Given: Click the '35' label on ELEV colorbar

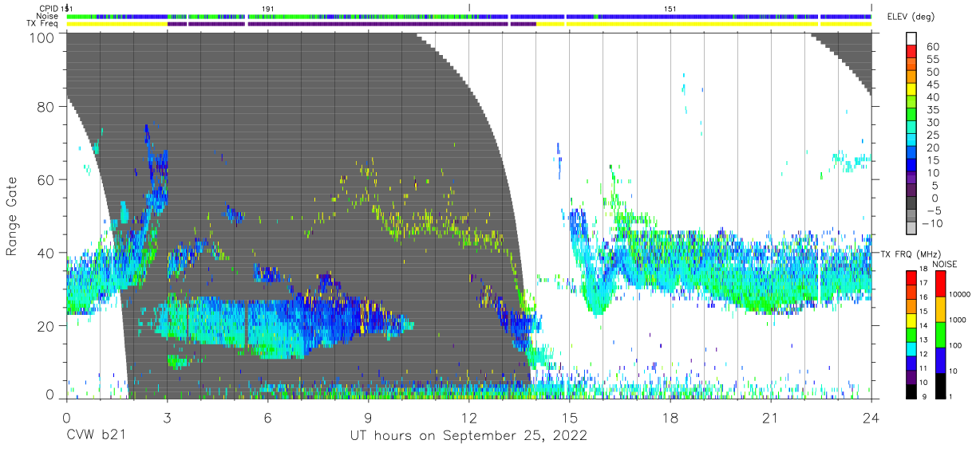Looking at the screenshot, I should [x=932, y=110].
